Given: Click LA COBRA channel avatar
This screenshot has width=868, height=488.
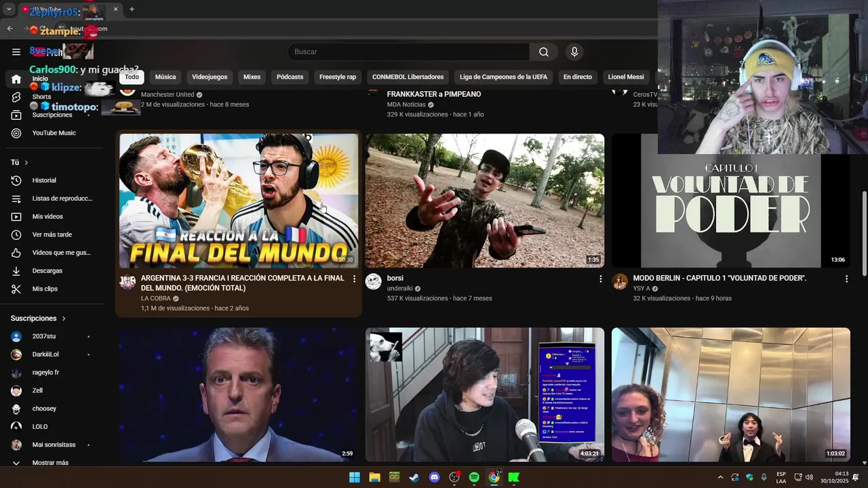Looking at the screenshot, I should click(127, 282).
